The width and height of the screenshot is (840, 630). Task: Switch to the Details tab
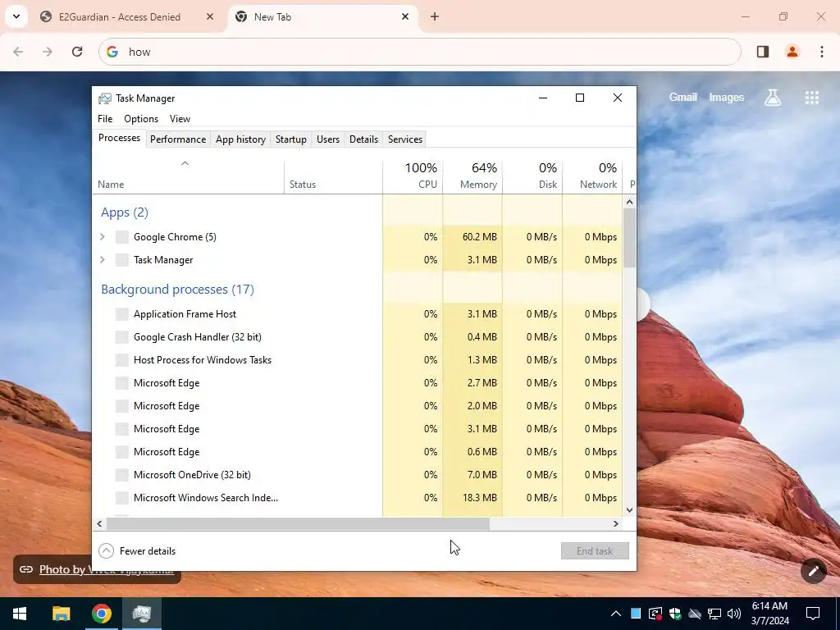coord(363,139)
